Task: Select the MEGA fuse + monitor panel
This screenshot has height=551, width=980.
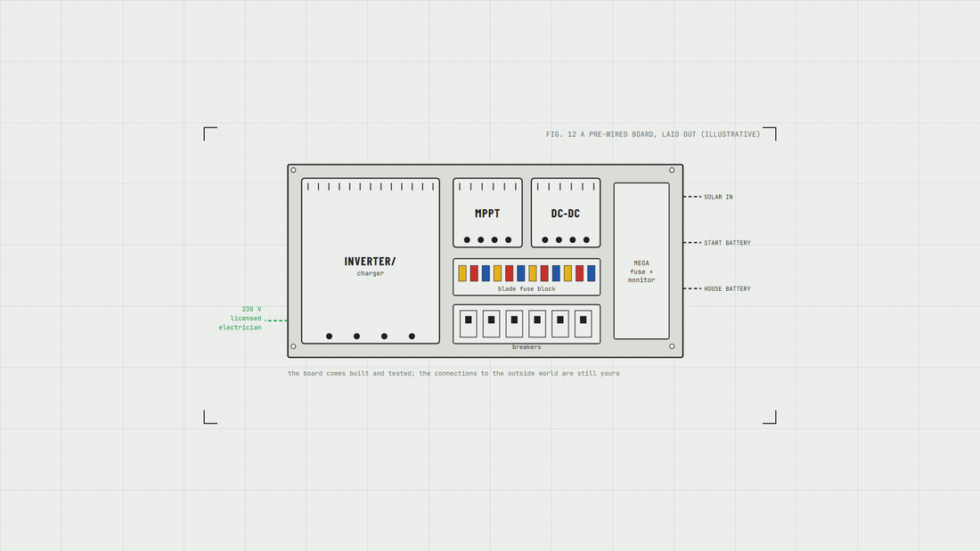Action: [641, 261]
